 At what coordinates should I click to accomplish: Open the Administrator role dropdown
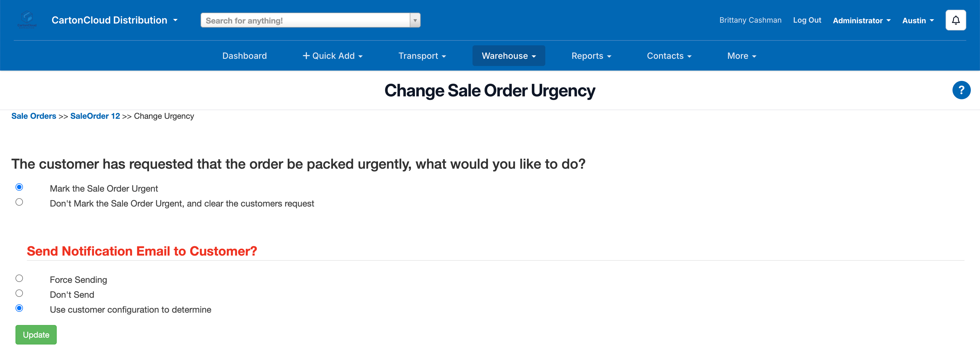(x=861, y=21)
